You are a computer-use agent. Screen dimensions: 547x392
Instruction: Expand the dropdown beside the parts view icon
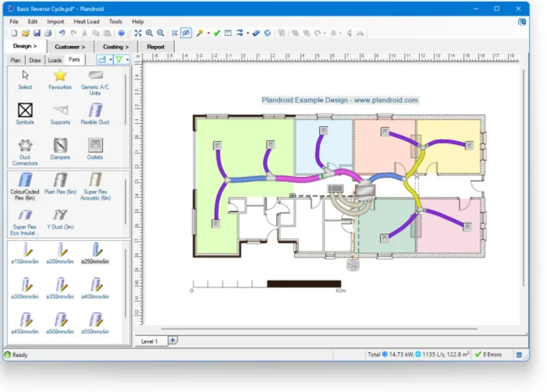pos(111,60)
